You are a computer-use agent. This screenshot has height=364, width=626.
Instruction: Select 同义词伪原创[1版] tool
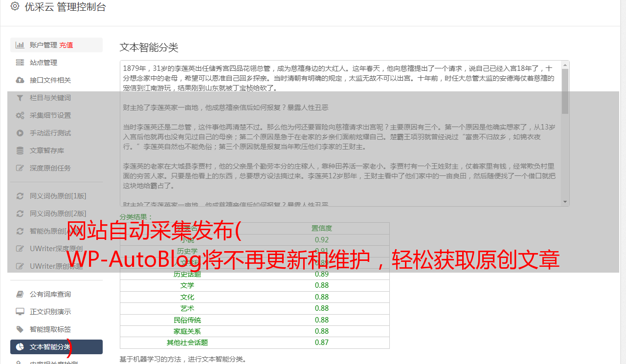56,196
